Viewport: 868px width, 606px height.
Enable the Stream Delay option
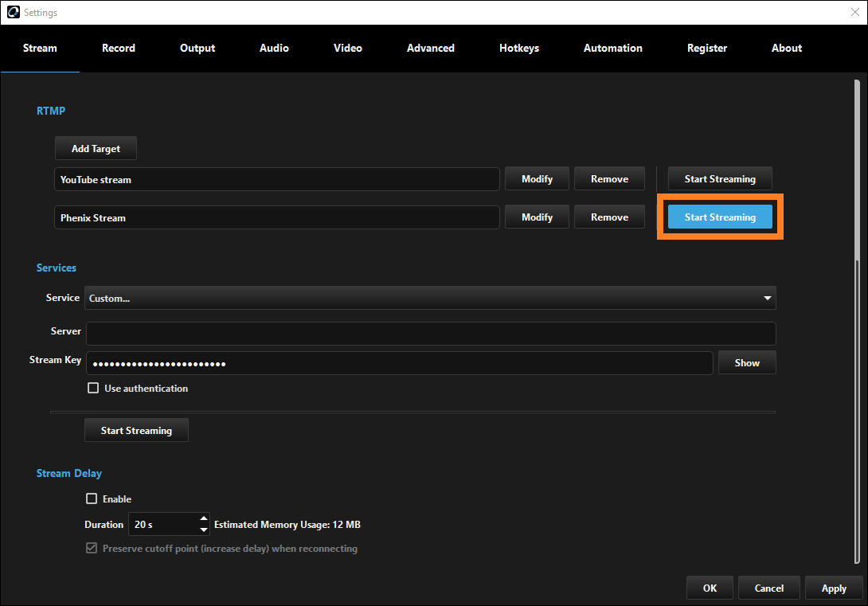click(x=92, y=498)
